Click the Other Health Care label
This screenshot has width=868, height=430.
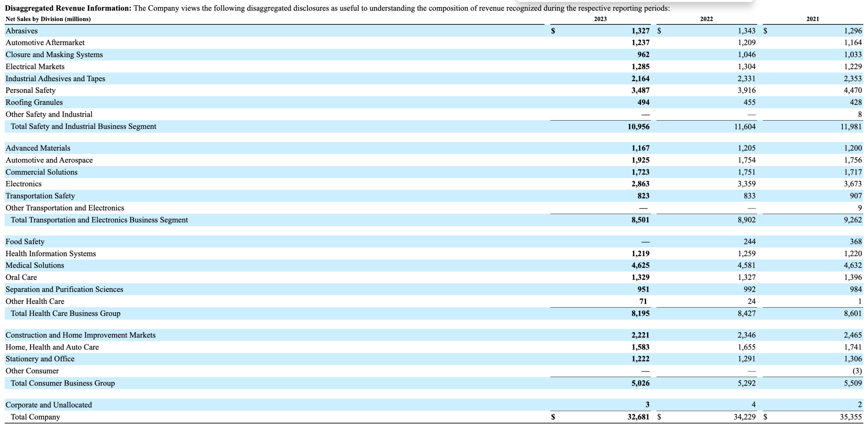[35, 301]
